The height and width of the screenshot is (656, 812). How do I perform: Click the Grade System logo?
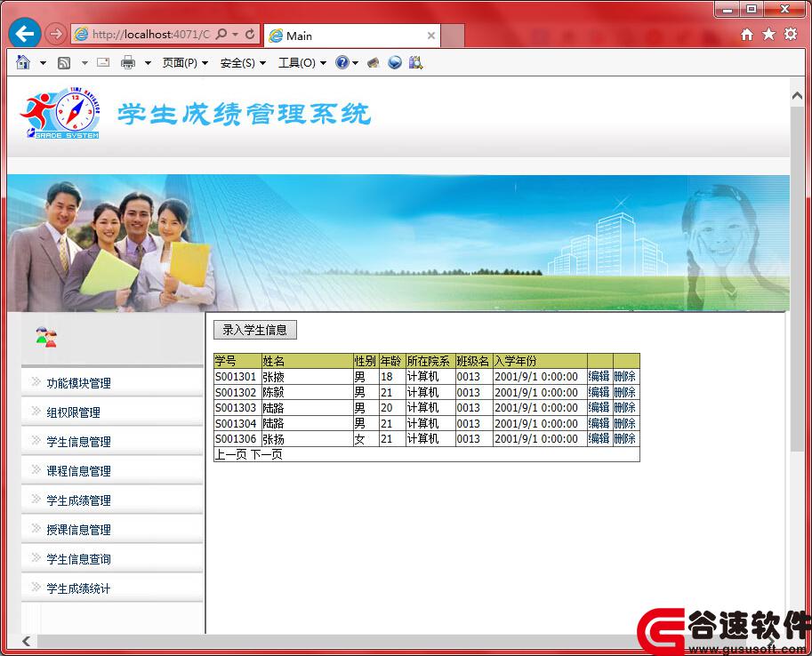click(x=60, y=114)
